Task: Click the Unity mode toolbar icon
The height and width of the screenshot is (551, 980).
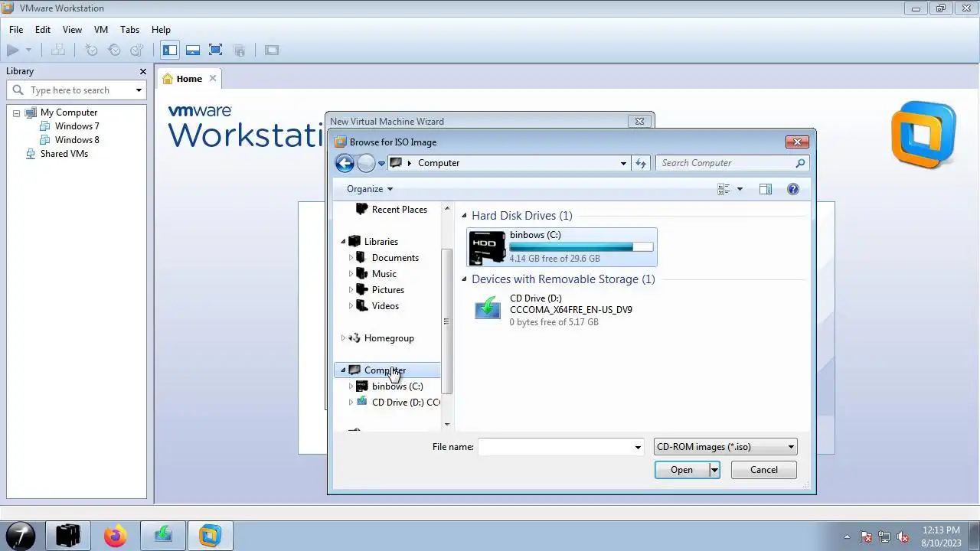Action: point(239,51)
